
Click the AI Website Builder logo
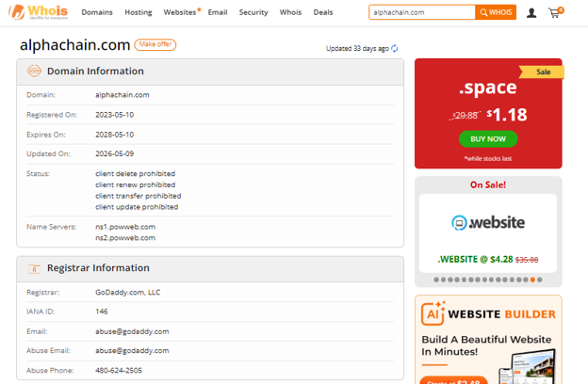pos(488,313)
